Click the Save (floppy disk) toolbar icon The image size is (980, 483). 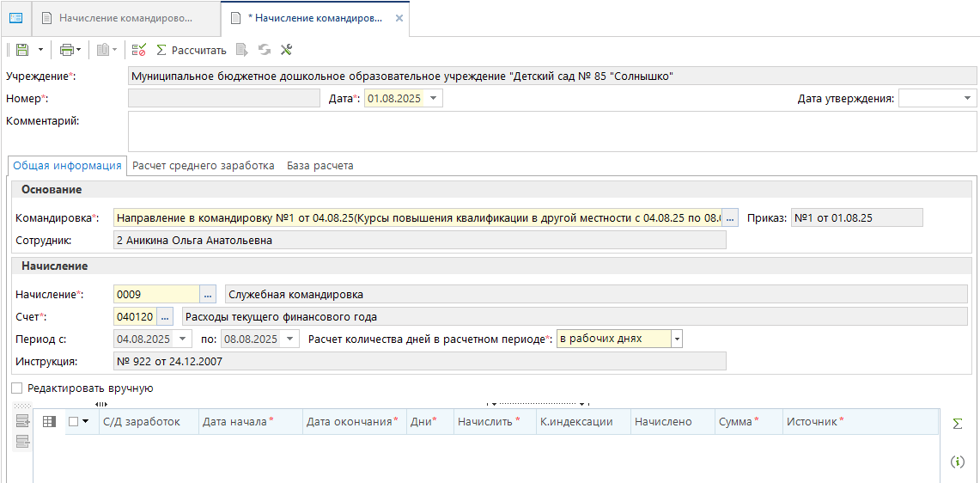click(x=21, y=50)
